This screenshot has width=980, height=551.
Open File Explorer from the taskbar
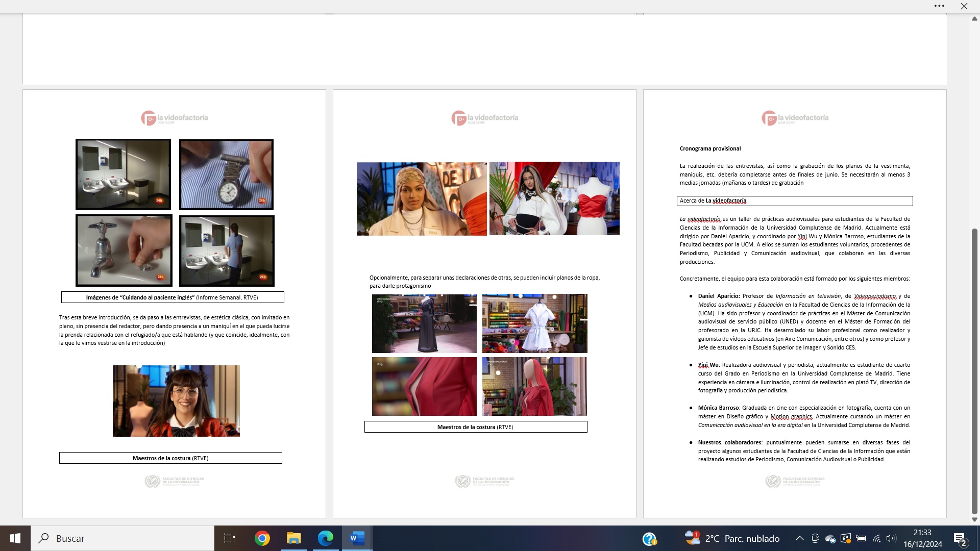point(293,538)
